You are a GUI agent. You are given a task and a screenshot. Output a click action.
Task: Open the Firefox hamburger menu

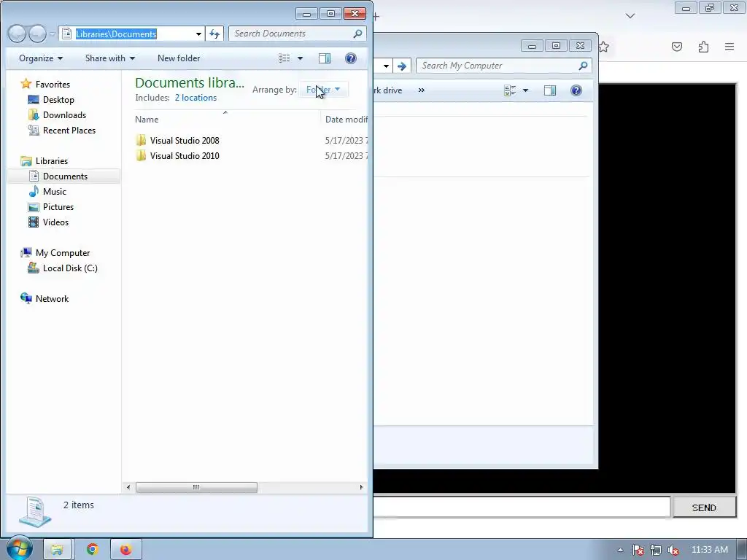click(x=729, y=47)
